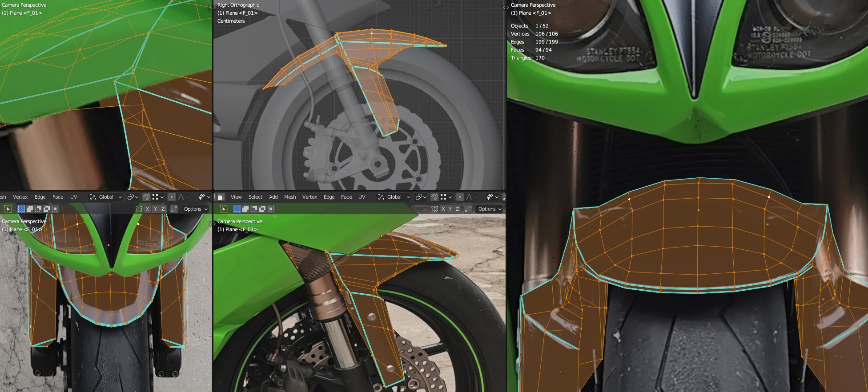
Task: Open the View menu
Action: (x=236, y=197)
